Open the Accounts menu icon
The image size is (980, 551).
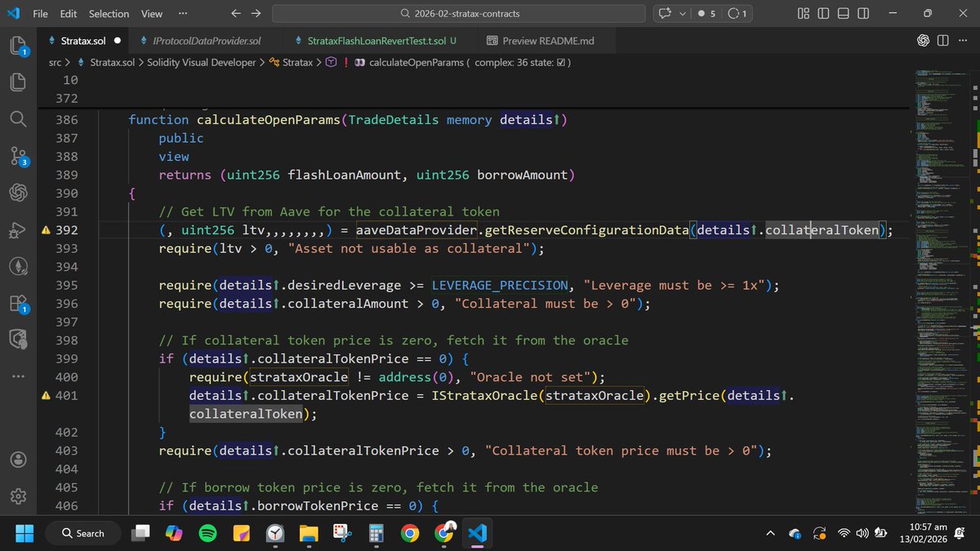coord(19,459)
